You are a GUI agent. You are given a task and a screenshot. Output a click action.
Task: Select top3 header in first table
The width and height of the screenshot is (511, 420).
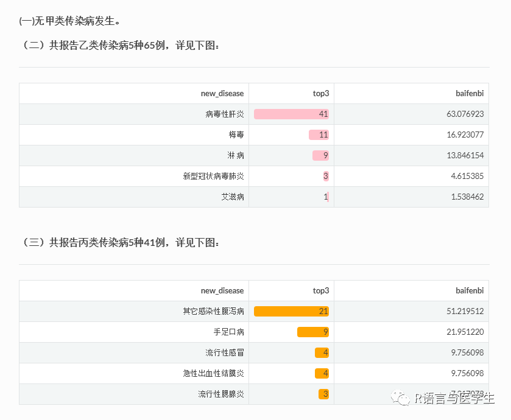pos(321,94)
